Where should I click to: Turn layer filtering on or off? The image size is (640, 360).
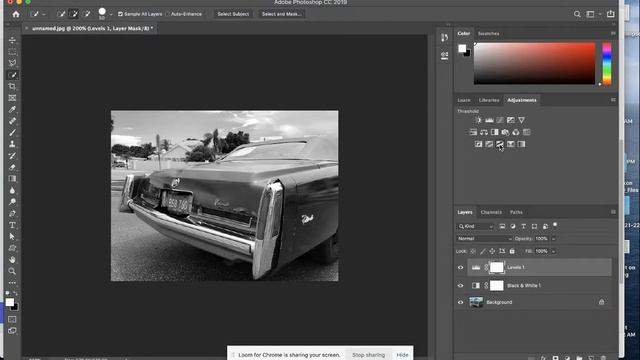click(x=555, y=225)
